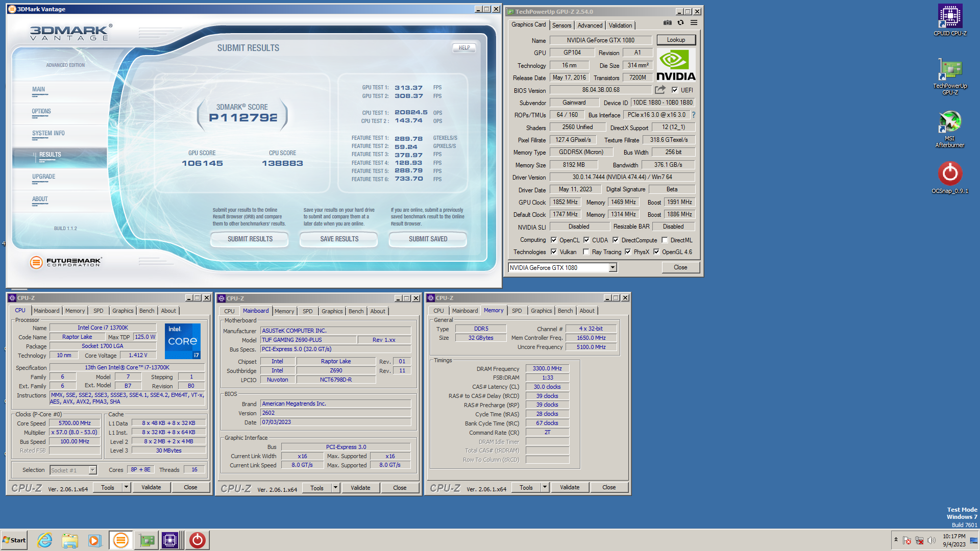The image size is (980, 551).
Task: Switch to the Sensors tab in GPU-Z
Action: point(561,26)
